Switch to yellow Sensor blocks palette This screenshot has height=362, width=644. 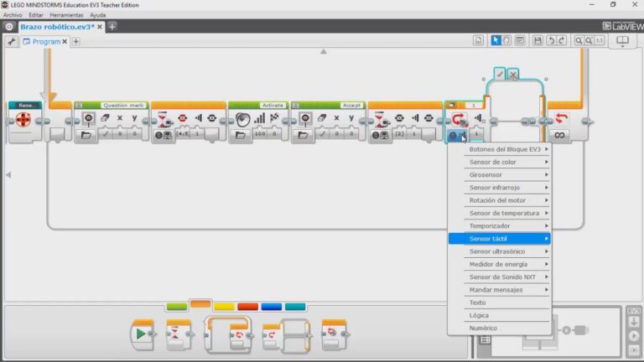pos(224,307)
